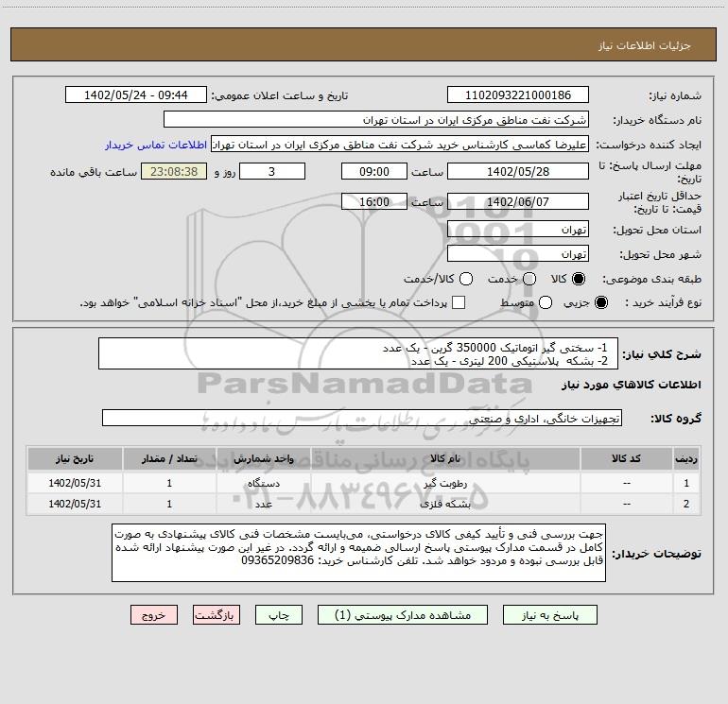Click the کد کالا column header
The image size is (728, 704).
click(x=626, y=458)
